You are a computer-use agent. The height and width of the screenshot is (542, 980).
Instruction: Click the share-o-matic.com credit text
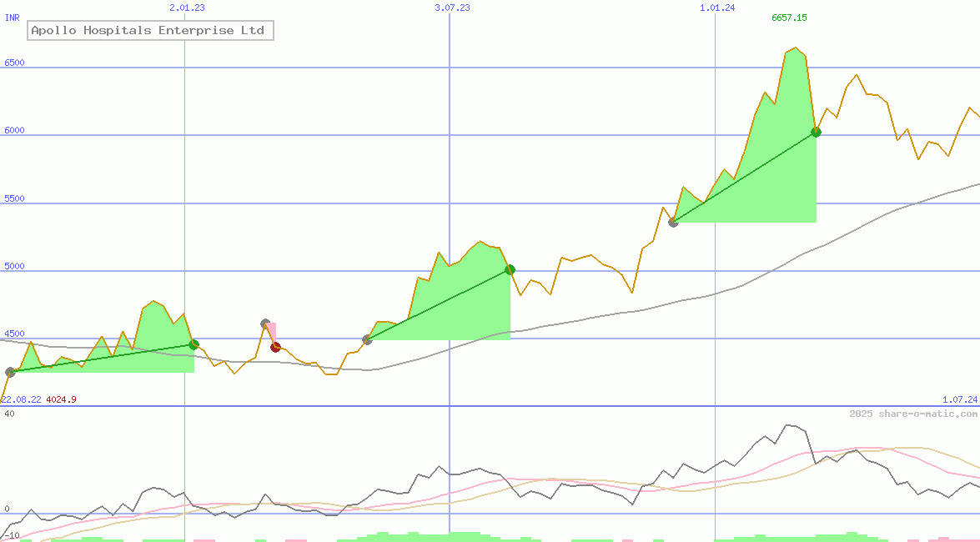913,414
